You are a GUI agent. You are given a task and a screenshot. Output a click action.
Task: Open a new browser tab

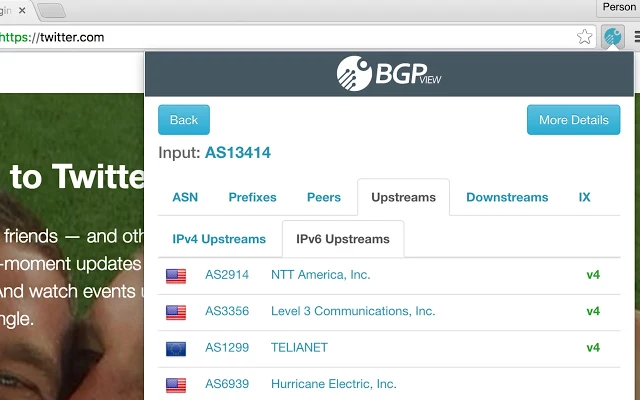pyautogui.click(x=52, y=11)
